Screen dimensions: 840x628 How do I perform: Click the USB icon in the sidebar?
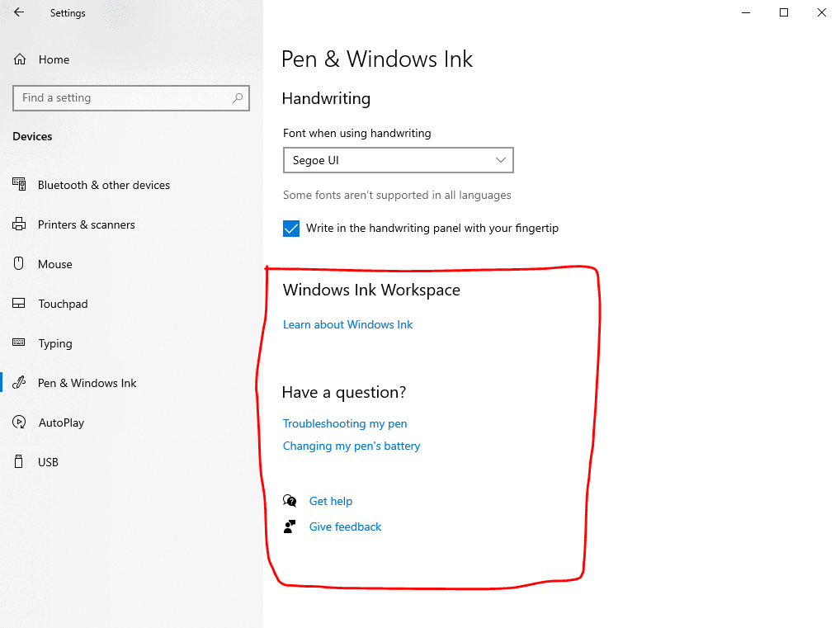19,461
